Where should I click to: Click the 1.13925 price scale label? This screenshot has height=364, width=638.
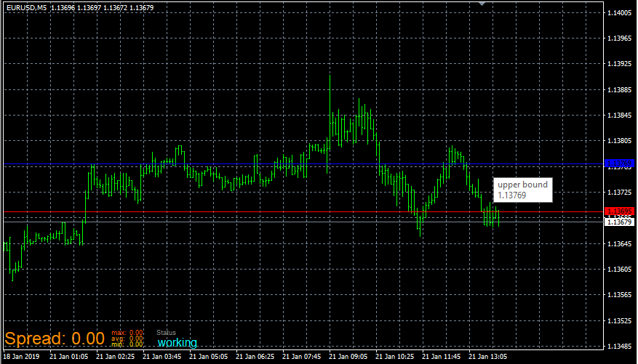point(619,64)
